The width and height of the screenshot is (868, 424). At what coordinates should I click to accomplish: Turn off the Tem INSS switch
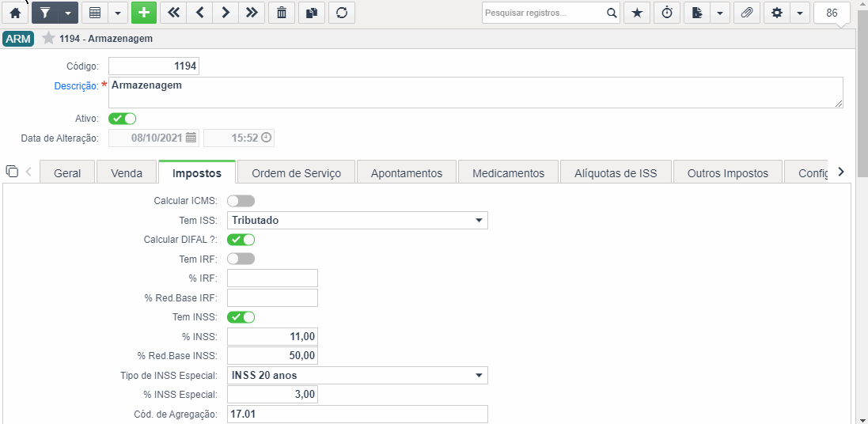241,317
